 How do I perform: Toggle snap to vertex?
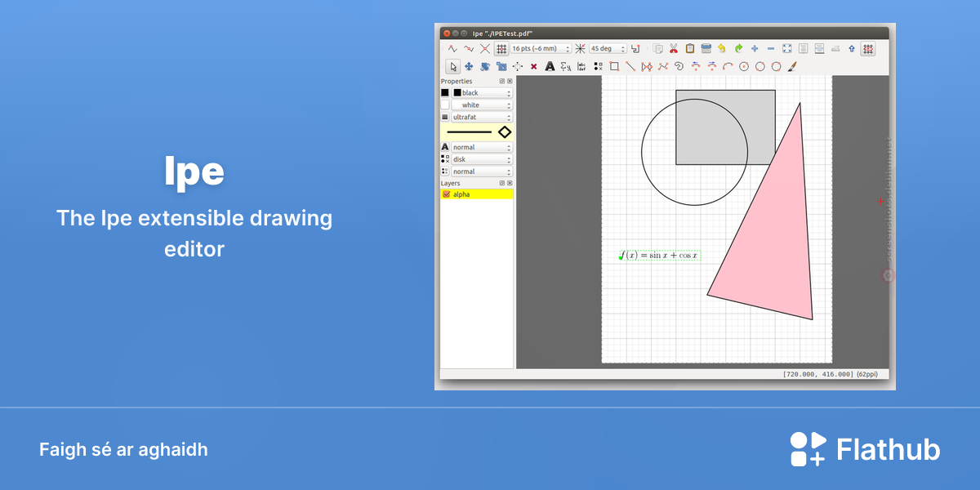tap(452, 49)
